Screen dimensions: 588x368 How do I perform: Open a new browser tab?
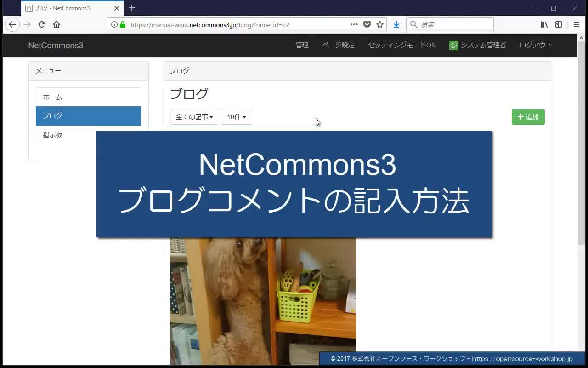coord(132,8)
